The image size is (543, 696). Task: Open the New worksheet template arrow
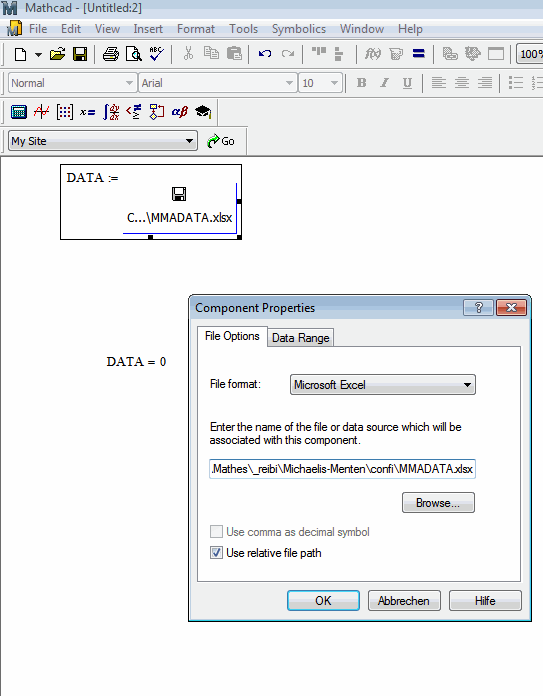39,55
